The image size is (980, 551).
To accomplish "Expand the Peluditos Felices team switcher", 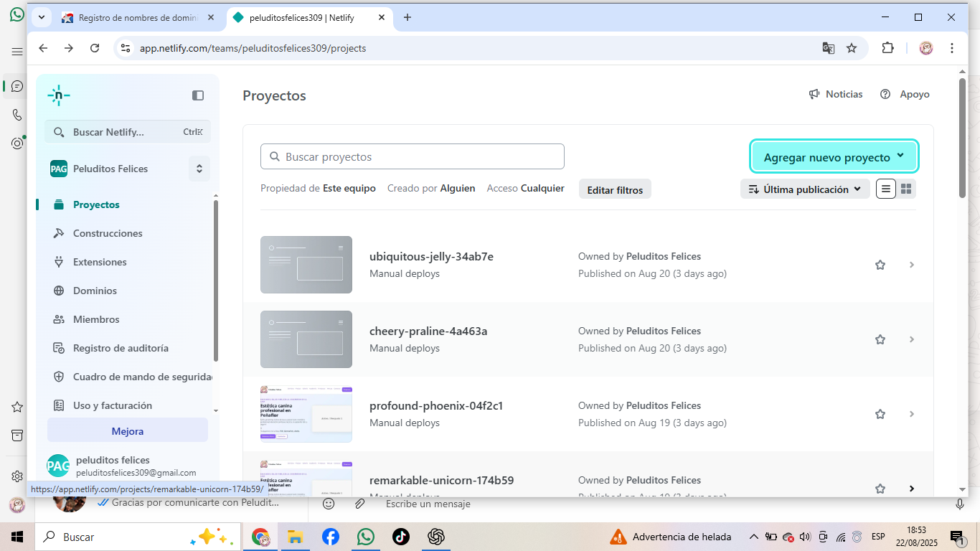I will [x=199, y=169].
